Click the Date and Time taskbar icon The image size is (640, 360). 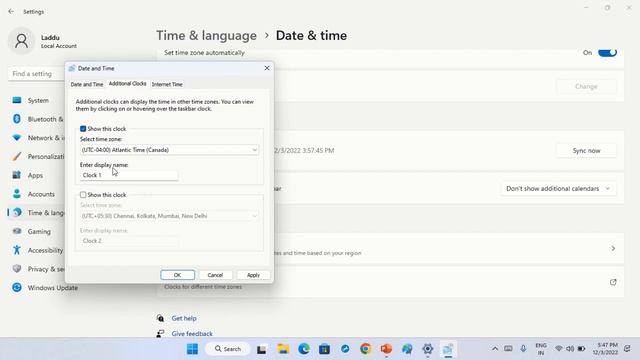coord(448,349)
